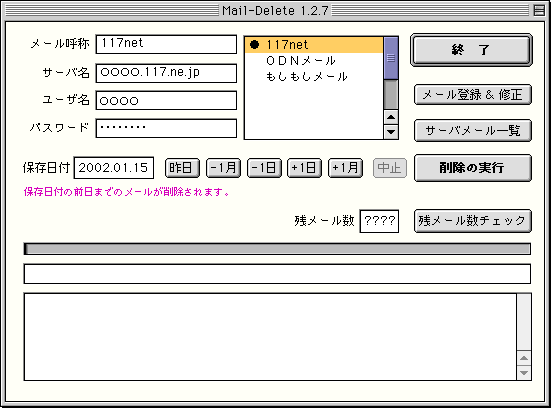The height and width of the screenshot is (408, 551).
Task: Click the window collapse box in title bar
Action: click(x=539, y=10)
